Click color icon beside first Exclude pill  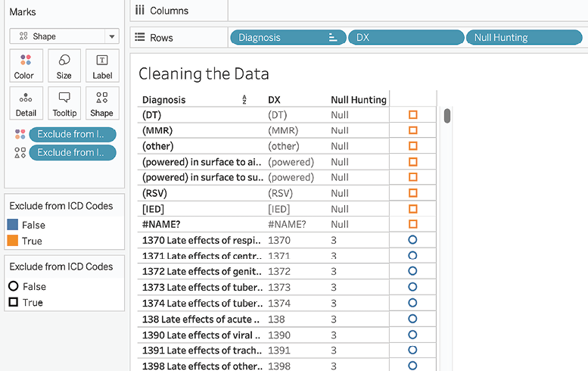click(20, 134)
